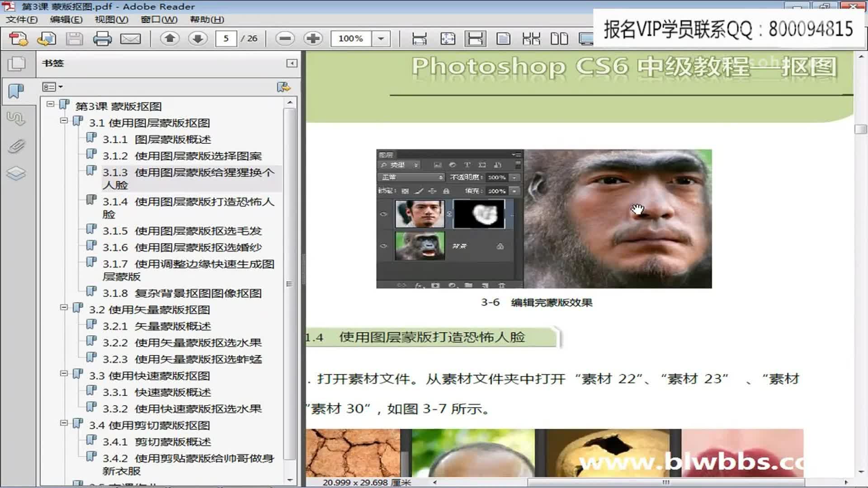Click the Create PDF toolbar icon
The width and height of the screenshot is (868, 488).
click(17, 38)
